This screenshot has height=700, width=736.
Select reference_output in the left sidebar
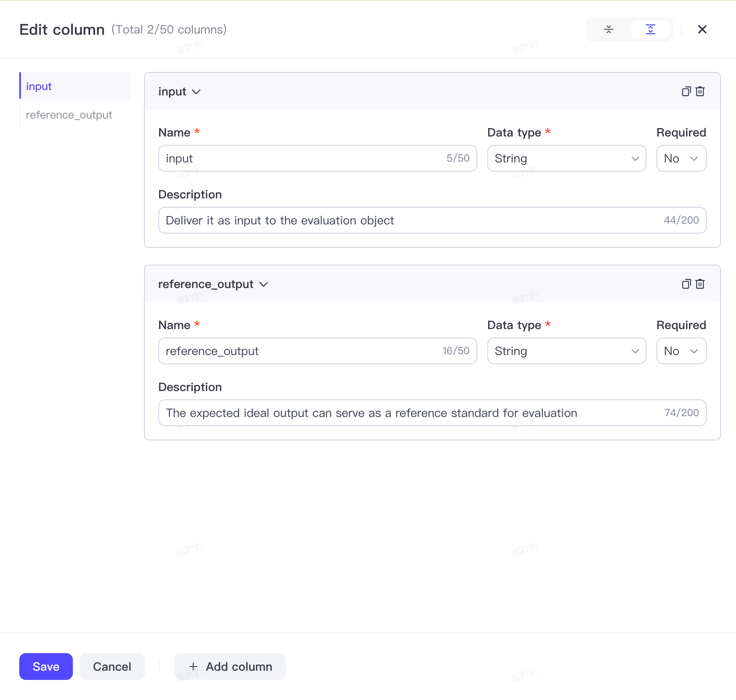tap(75, 115)
